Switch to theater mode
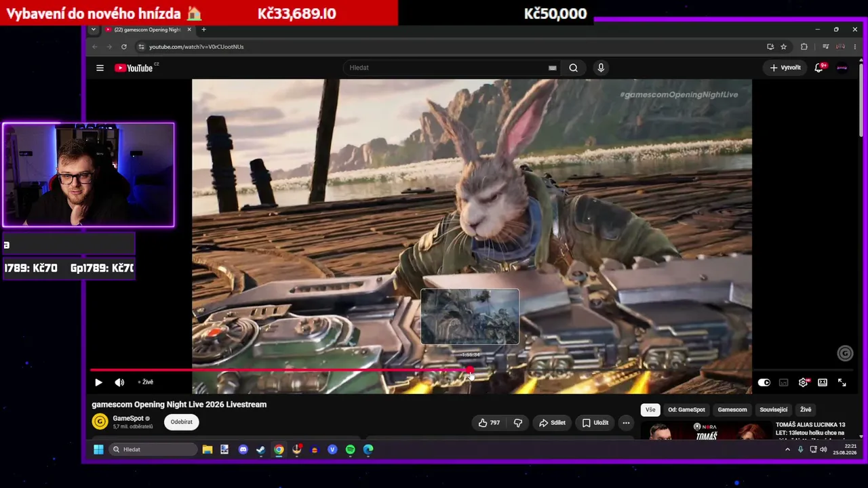The width and height of the screenshot is (868, 488). [x=823, y=382]
